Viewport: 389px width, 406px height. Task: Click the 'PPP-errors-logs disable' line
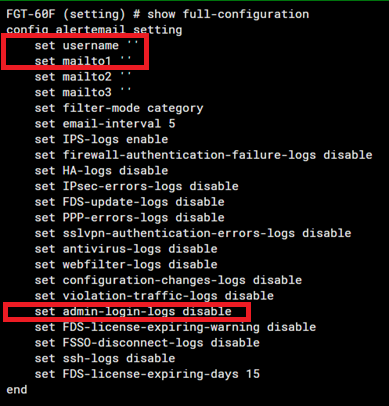pos(129,218)
